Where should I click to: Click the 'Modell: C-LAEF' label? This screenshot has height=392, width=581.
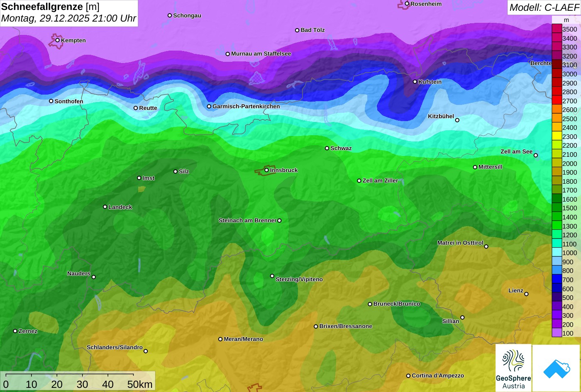[544, 7]
